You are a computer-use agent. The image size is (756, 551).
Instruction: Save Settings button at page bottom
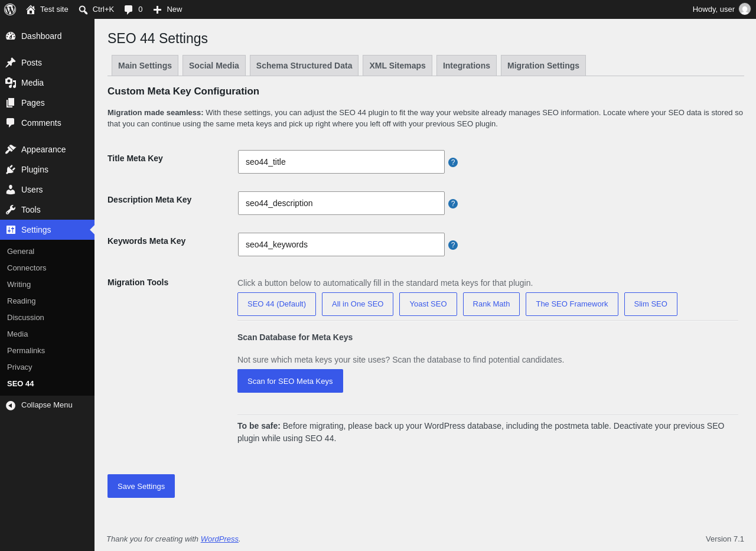click(141, 486)
